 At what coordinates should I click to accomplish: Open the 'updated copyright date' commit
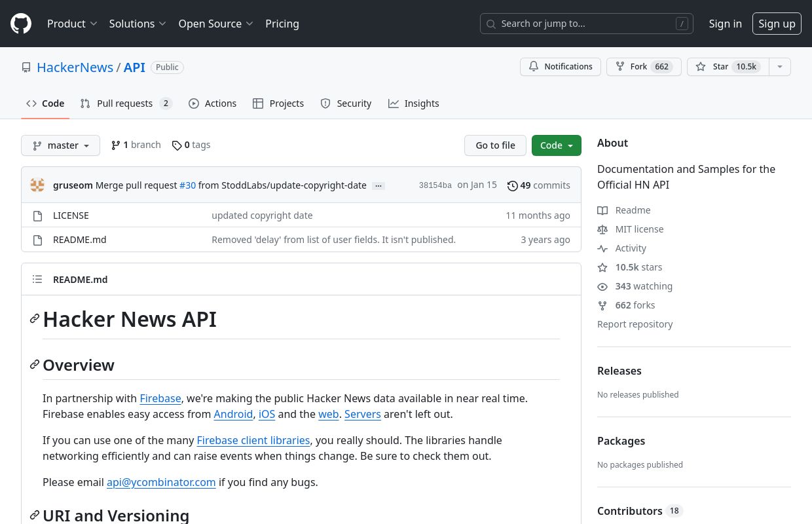[262, 215]
